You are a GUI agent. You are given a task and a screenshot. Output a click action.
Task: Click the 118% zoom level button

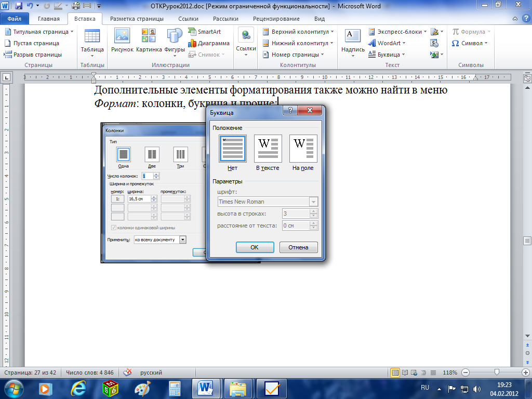tap(450, 373)
